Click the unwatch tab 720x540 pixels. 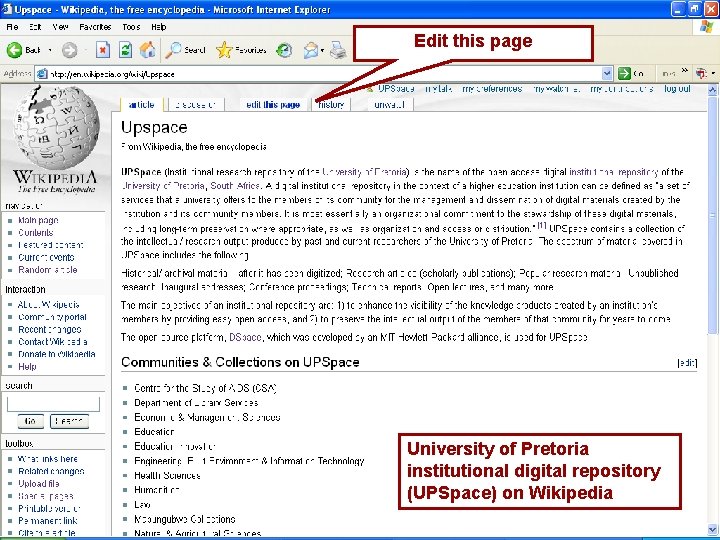[389, 105]
